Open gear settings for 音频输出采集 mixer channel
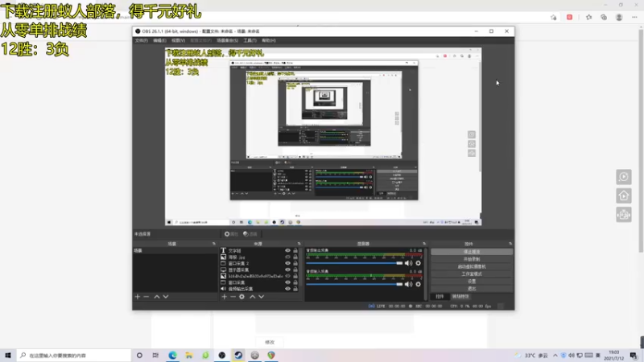644x362 pixels. [x=418, y=263]
